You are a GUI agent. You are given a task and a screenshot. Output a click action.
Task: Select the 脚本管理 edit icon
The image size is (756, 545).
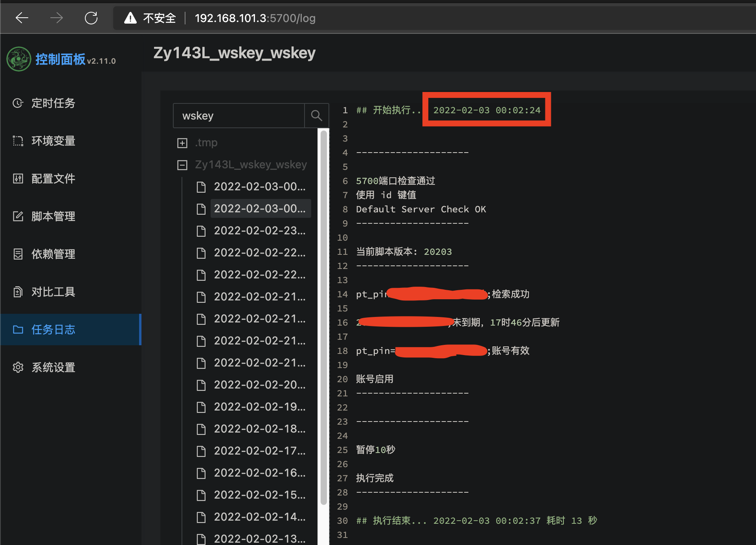click(18, 216)
